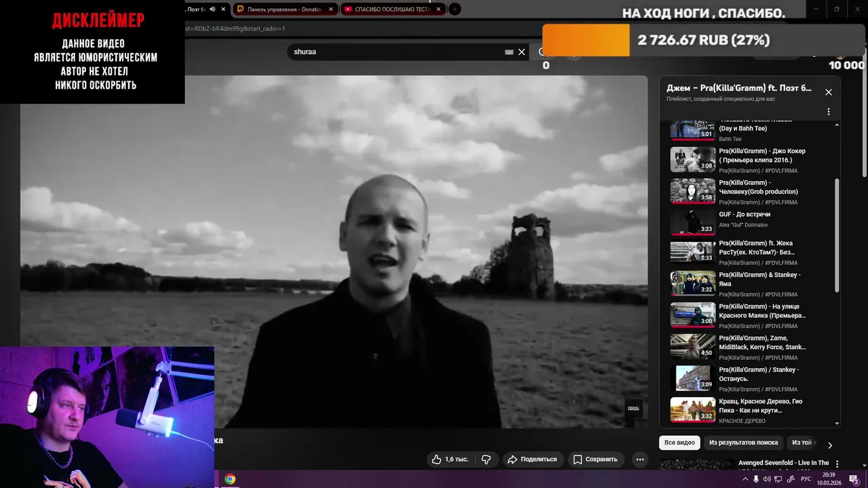Click the playlist scrollbar thumb
Viewport: 868px width, 488px height.
click(x=837, y=235)
